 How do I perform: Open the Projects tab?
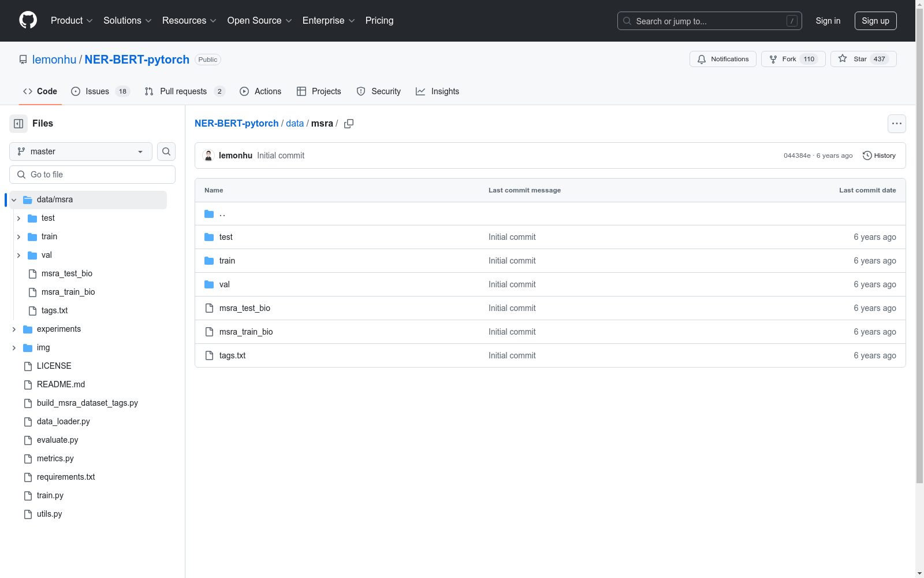319,91
